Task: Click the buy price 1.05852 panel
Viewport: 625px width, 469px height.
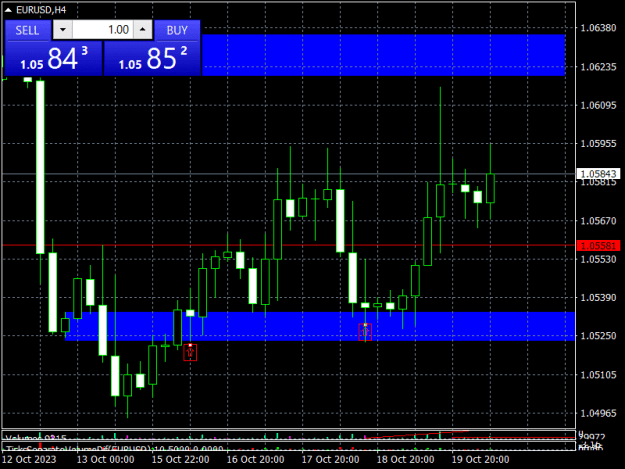Action: 152,59
